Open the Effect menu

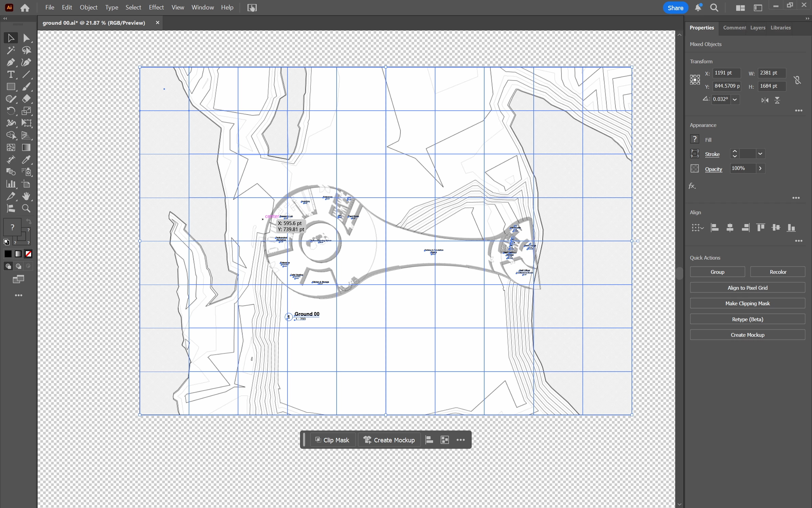[x=156, y=7]
